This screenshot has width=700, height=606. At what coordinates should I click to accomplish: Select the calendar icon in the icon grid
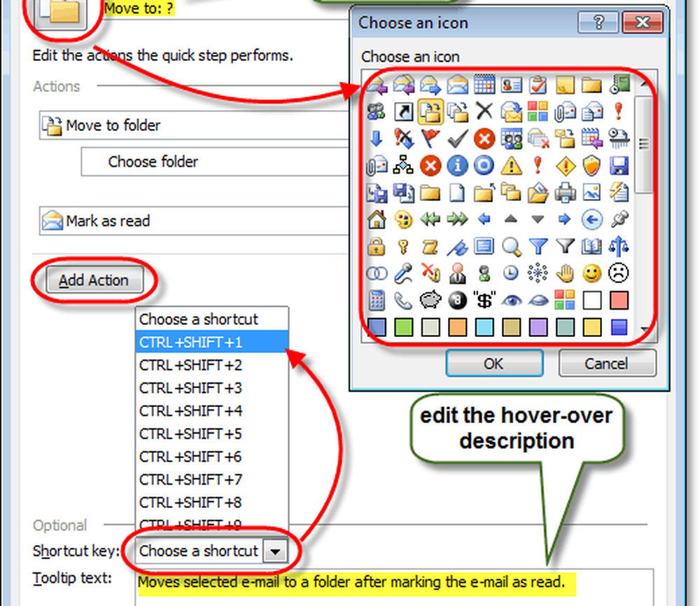[x=484, y=85]
